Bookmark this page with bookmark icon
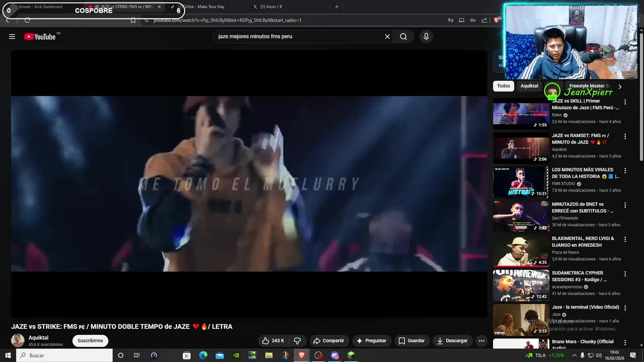644x362 pixels. (x=133, y=20)
